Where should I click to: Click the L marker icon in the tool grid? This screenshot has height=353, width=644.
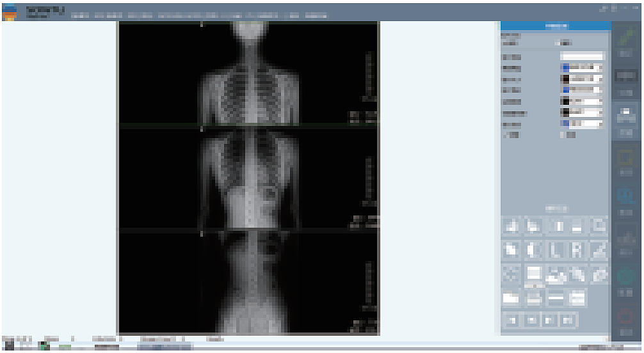tap(555, 250)
